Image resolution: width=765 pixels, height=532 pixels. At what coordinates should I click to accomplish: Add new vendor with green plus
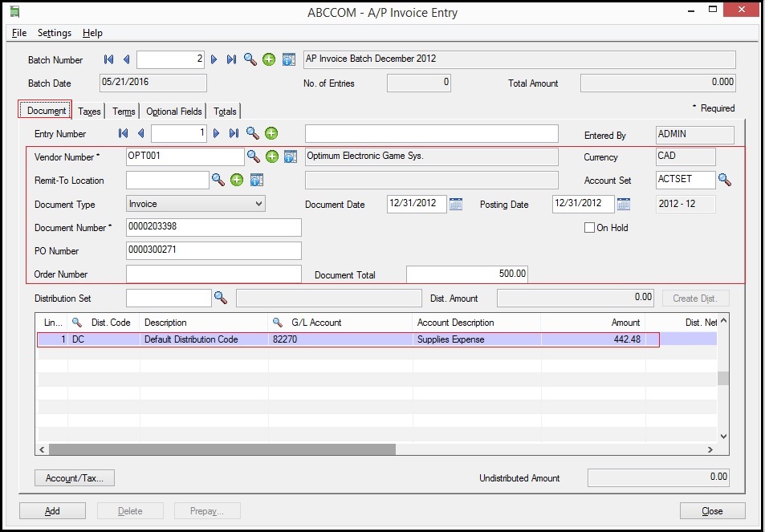(272, 156)
